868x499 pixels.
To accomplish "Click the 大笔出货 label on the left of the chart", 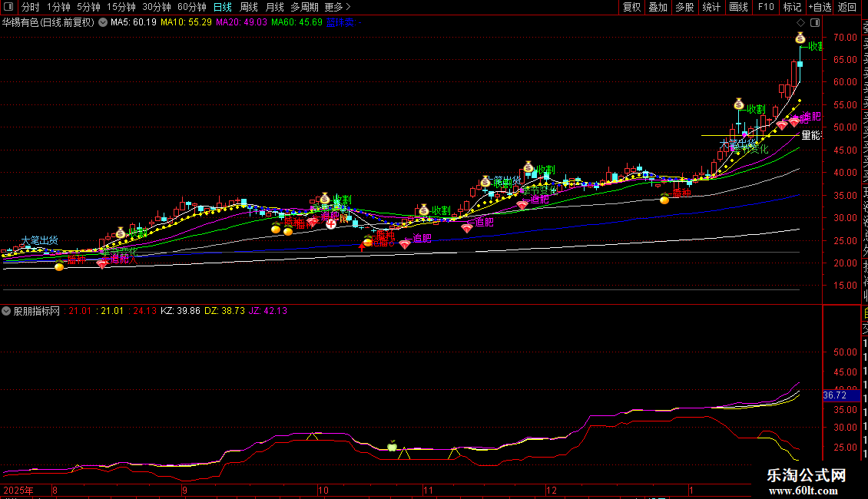I will (x=39, y=240).
